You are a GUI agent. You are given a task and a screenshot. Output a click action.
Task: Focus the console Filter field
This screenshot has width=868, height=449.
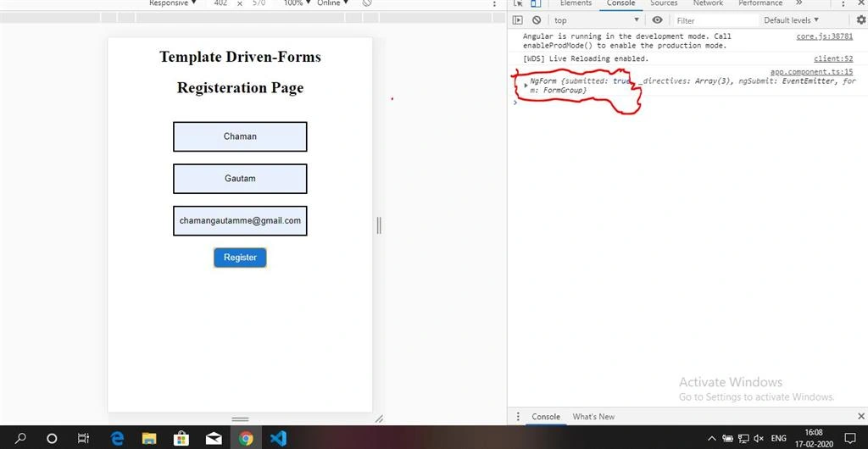[x=715, y=20]
